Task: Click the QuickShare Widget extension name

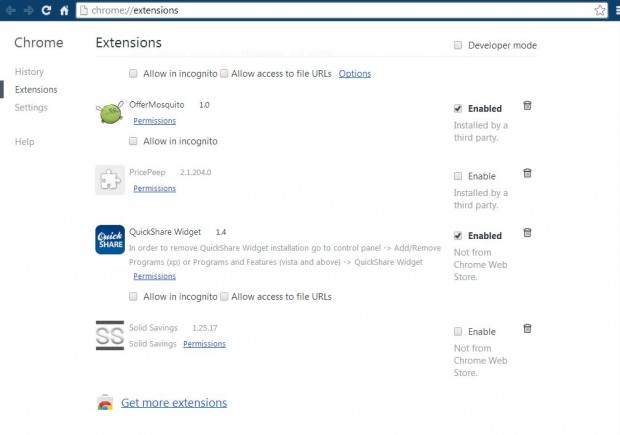Action: pos(165,232)
